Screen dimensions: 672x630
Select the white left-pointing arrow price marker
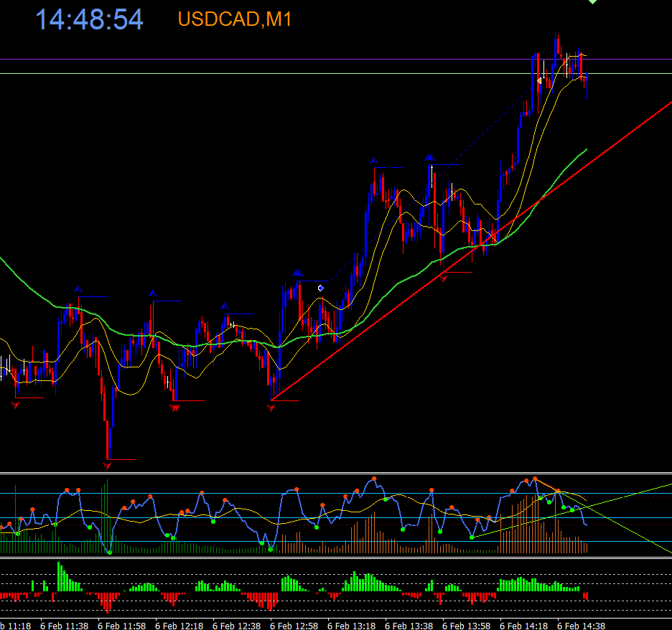539,81
